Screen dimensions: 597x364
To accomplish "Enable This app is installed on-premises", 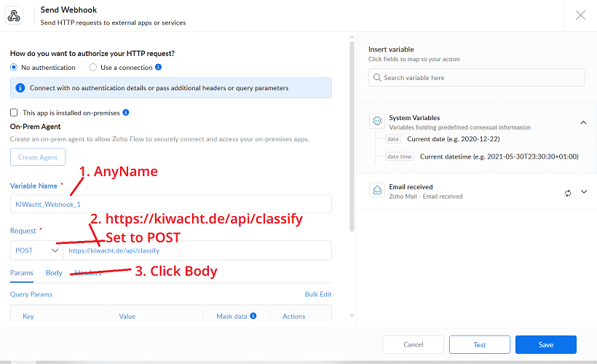I will point(14,113).
